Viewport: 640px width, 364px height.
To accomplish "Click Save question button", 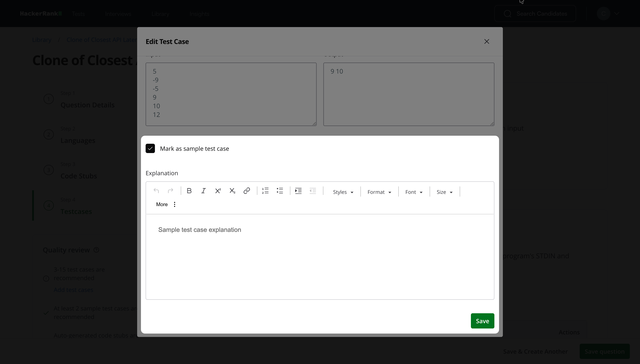I will click(x=604, y=352).
